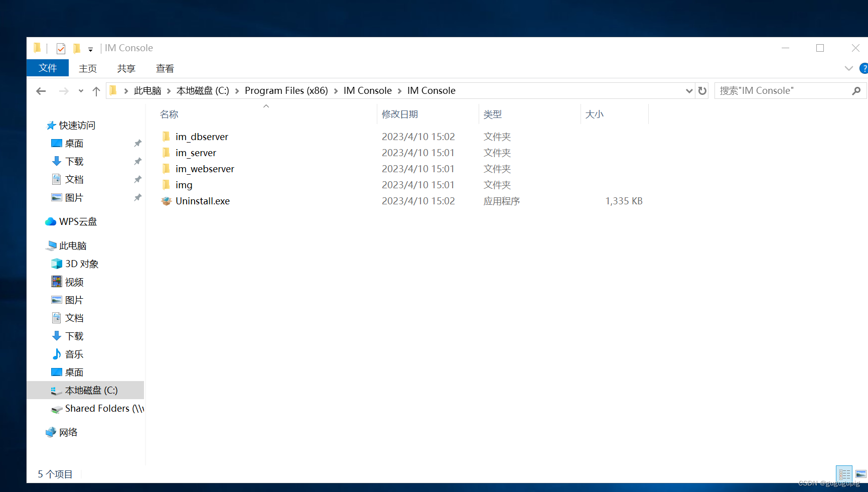Select 此电脑 in navigation pane
Viewport: 868px width, 492px height.
click(73, 246)
